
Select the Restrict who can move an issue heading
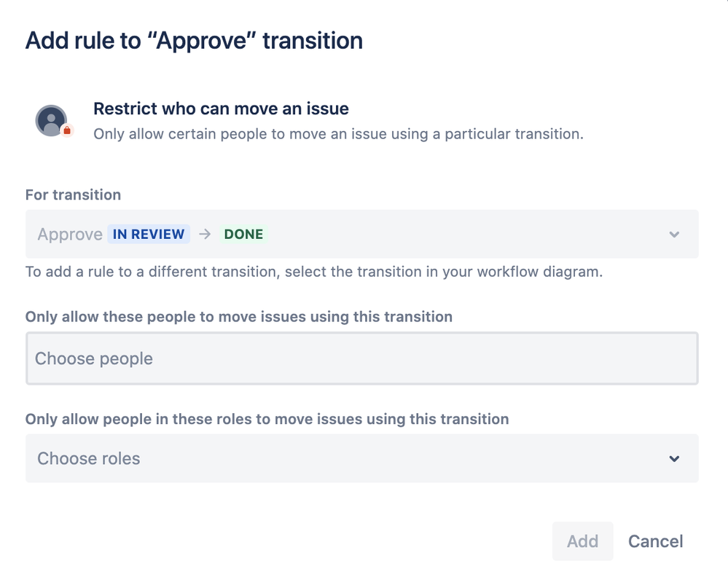click(x=220, y=109)
